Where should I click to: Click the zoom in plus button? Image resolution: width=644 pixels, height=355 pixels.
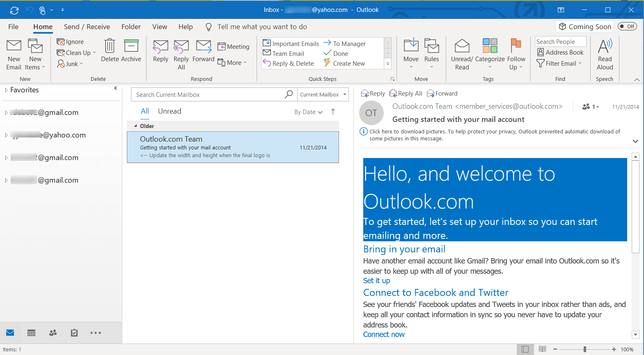pos(614,349)
